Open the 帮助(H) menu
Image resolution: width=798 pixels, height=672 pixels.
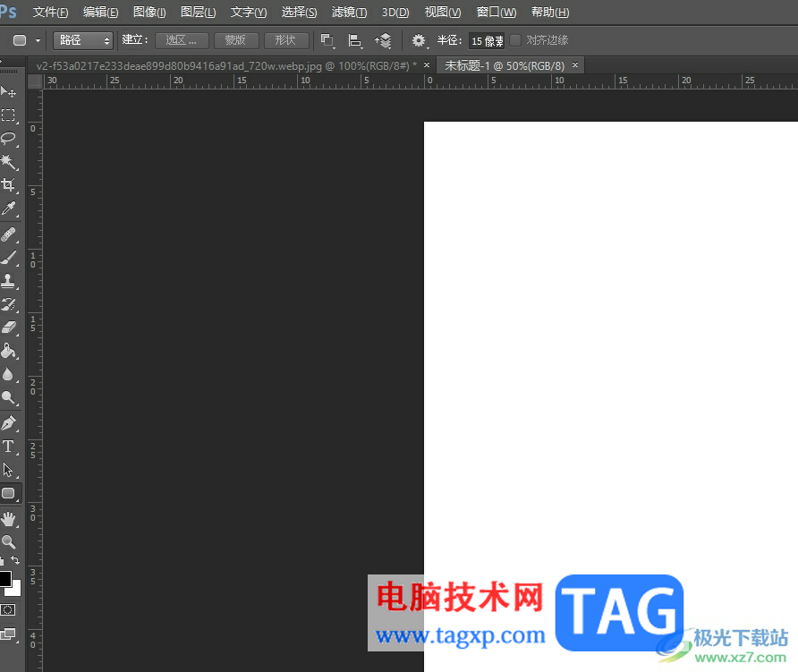(550, 12)
